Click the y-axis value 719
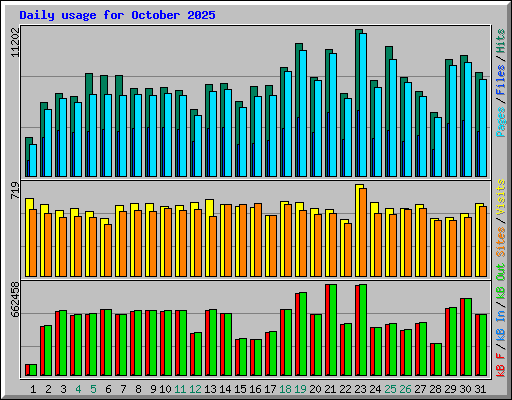Viewport: 512px width, 400px height. (x=15, y=190)
